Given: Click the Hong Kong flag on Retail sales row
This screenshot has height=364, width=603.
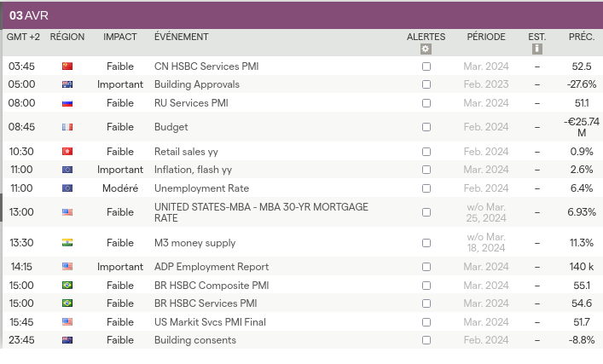Looking at the screenshot, I should 67,152.
